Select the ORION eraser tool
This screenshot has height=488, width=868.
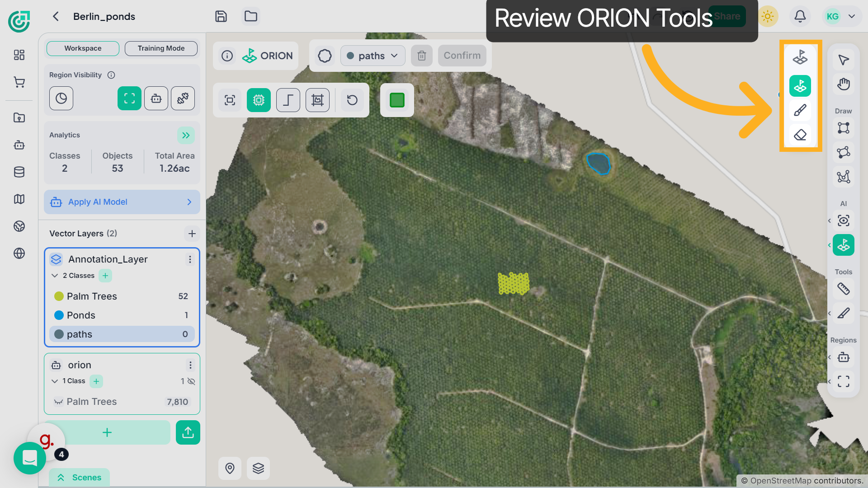click(x=800, y=135)
